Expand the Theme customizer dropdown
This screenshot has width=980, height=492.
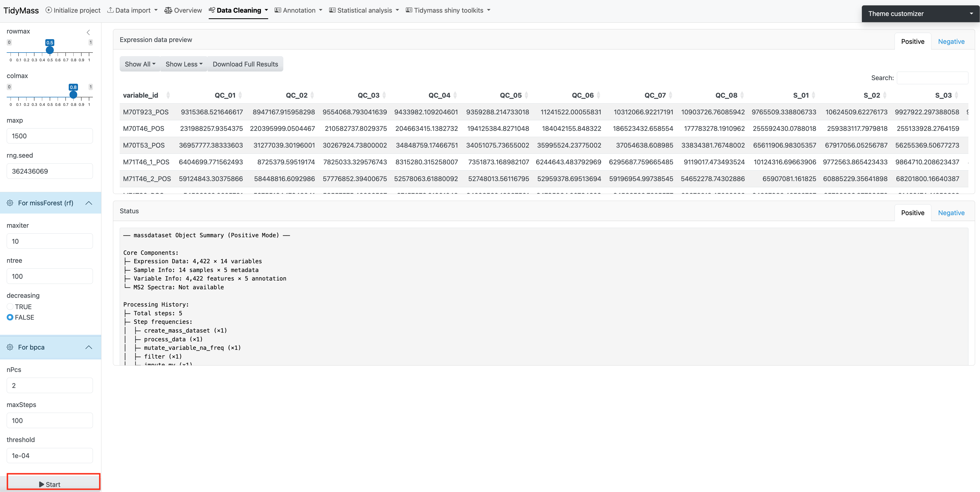[x=920, y=14]
